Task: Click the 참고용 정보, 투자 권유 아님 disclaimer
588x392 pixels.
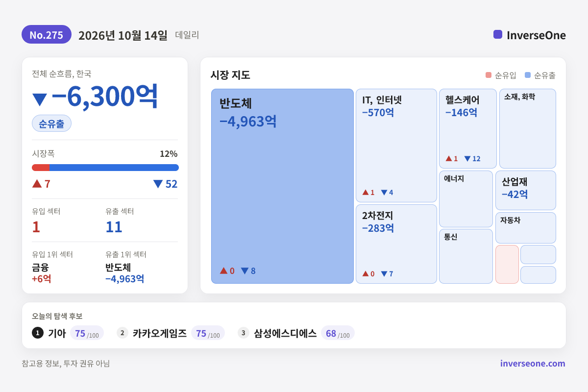Action: (x=66, y=364)
